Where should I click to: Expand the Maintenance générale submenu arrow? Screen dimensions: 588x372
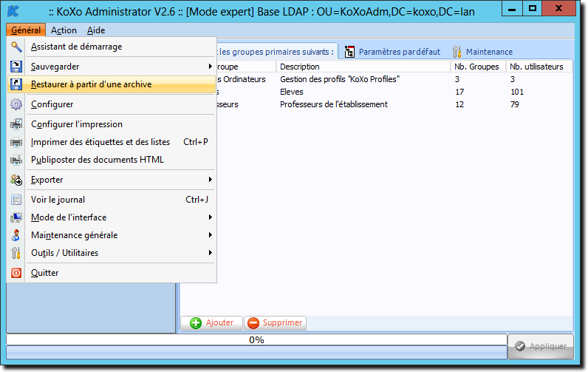tap(211, 234)
